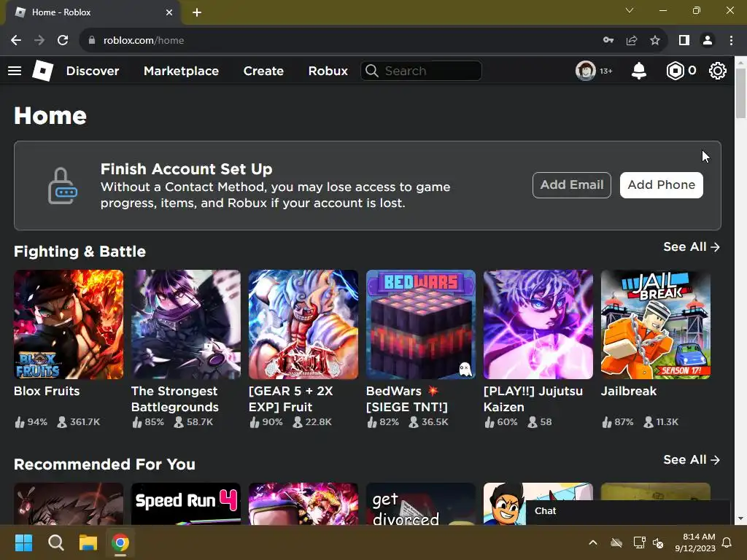This screenshot has height=560, width=747.
Task: Open the user avatar profile
Action: pyautogui.click(x=586, y=71)
